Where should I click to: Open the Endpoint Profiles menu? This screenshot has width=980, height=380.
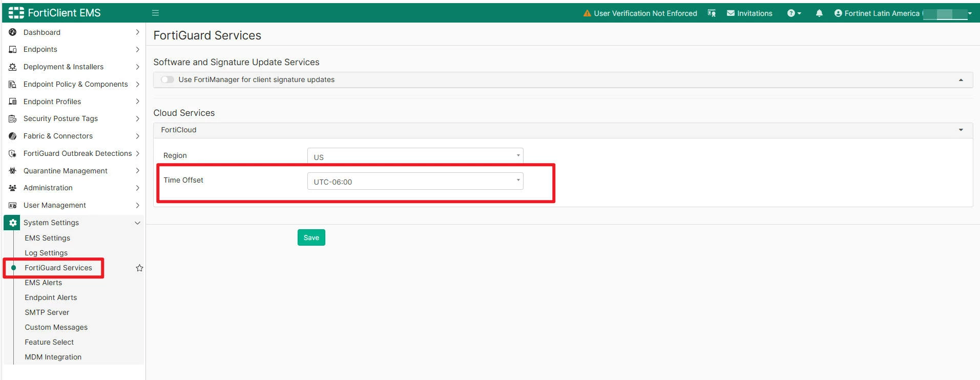[52, 102]
